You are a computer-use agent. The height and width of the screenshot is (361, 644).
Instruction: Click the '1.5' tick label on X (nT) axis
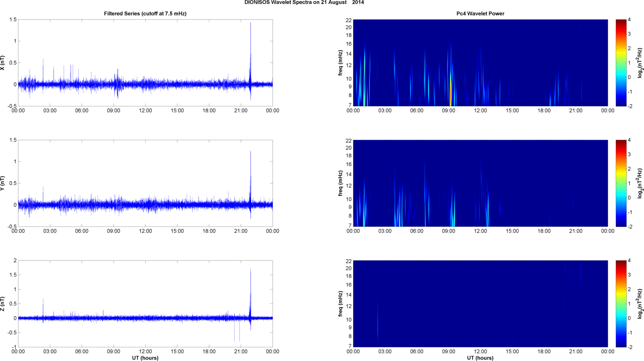[13, 20]
